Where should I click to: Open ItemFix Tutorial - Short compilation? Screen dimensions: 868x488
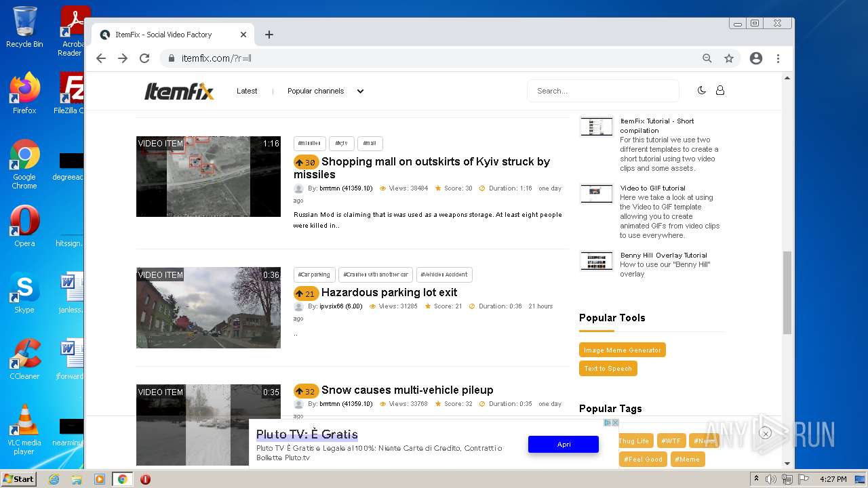pos(656,125)
